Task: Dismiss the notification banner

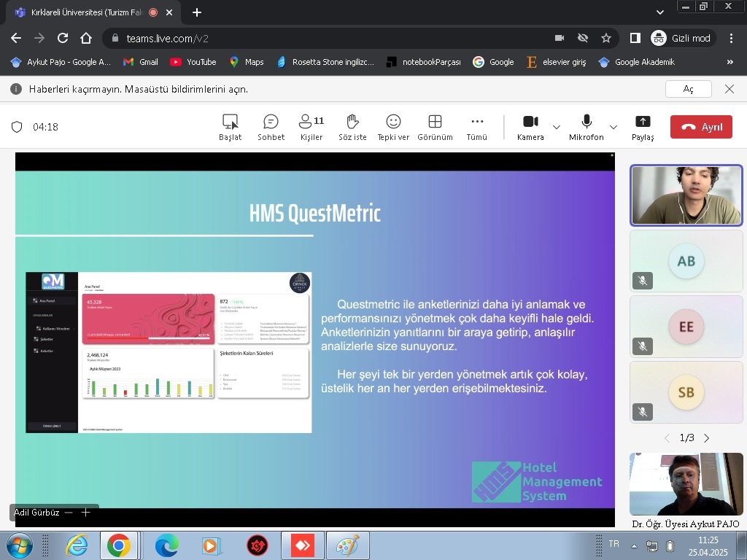Action: (x=729, y=89)
